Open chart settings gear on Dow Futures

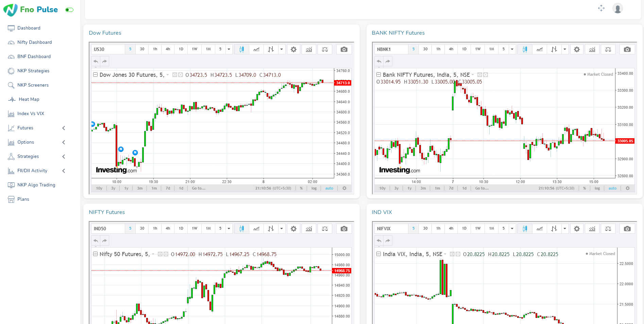coord(293,49)
